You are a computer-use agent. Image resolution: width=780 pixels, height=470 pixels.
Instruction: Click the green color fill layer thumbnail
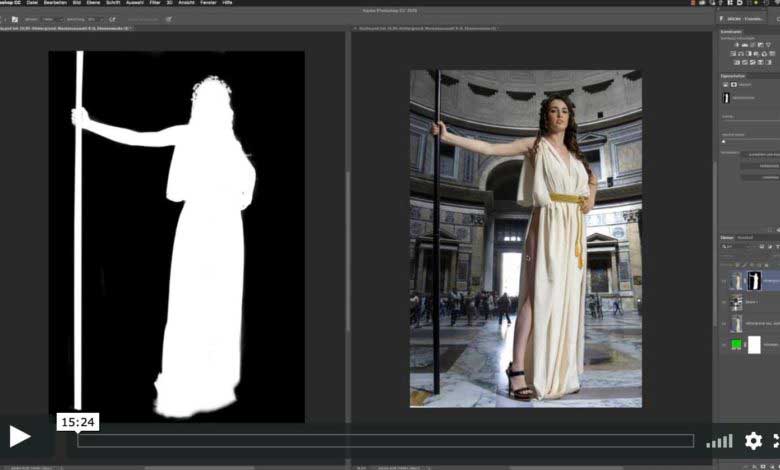click(x=737, y=344)
